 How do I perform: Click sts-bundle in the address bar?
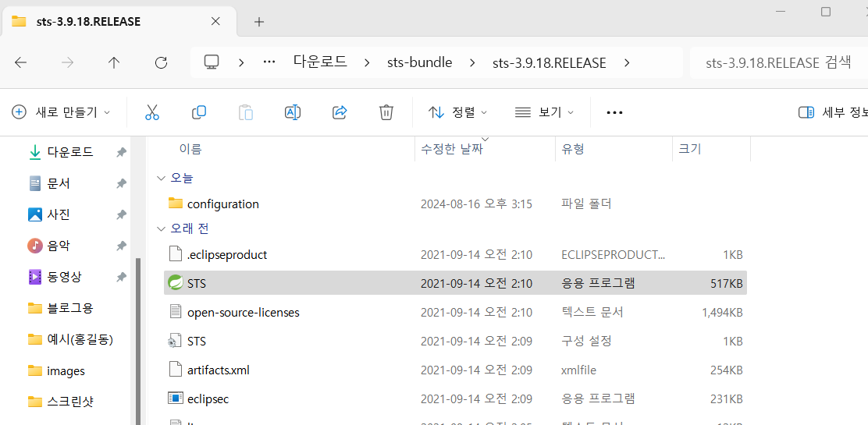pos(420,62)
